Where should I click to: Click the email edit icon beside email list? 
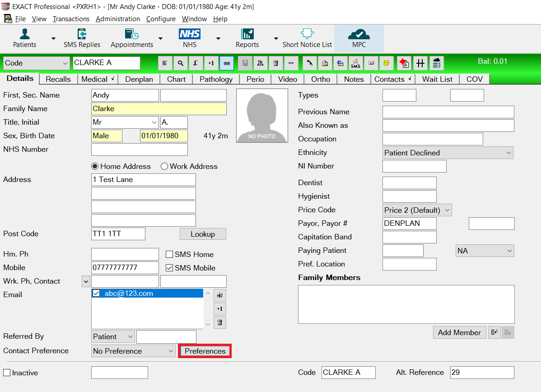(x=220, y=295)
